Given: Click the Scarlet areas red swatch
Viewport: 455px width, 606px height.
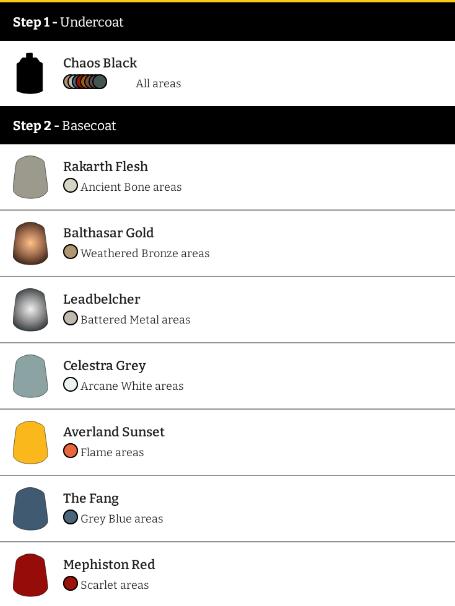Looking at the screenshot, I should pos(70,584).
